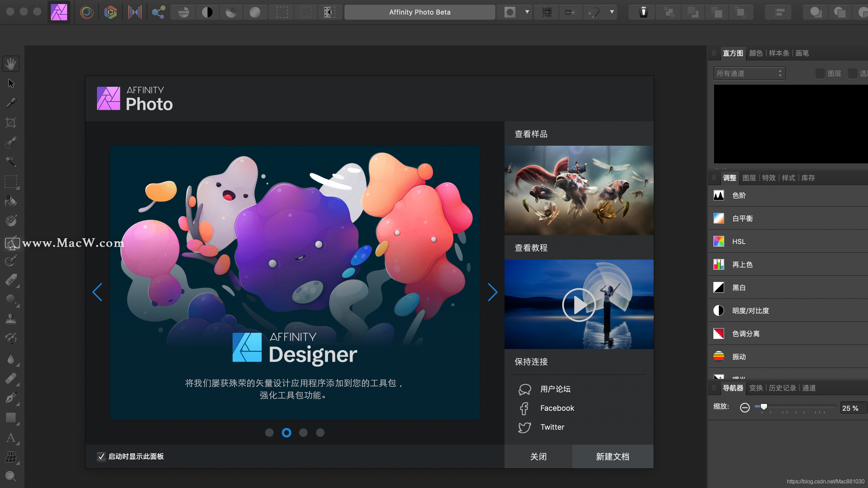Choose the Clone stamp tool
The height and width of the screenshot is (488, 868).
coord(11,319)
